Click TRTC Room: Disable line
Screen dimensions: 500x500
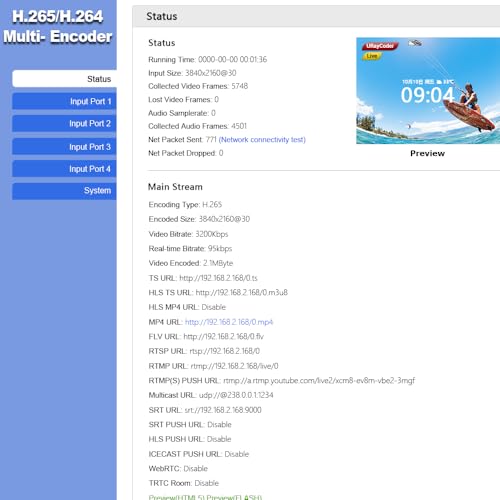click(184, 483)
